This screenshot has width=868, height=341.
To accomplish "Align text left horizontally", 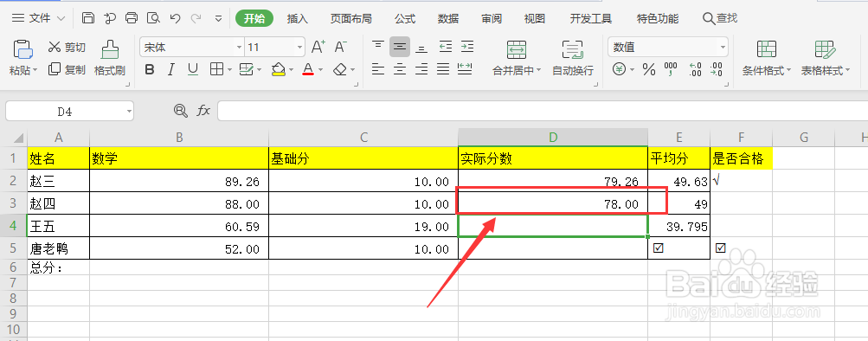I will (x=378, y=69).
